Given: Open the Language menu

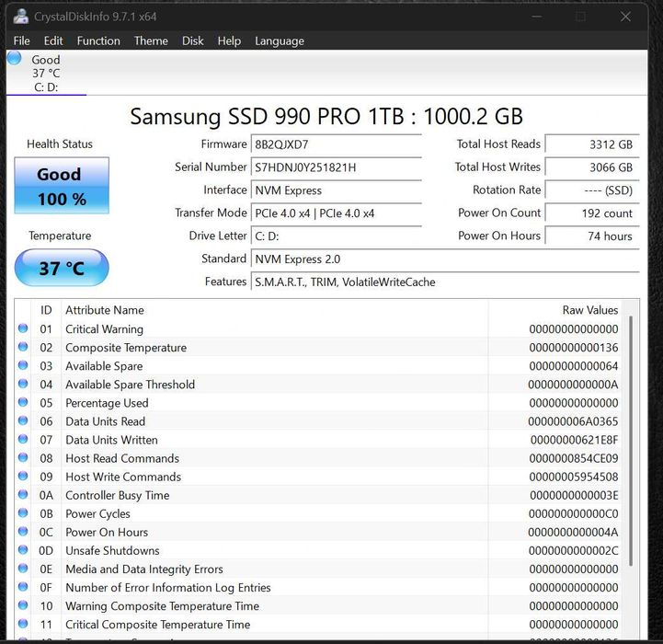Looking at the screenshot, I should tap(280, 41).
